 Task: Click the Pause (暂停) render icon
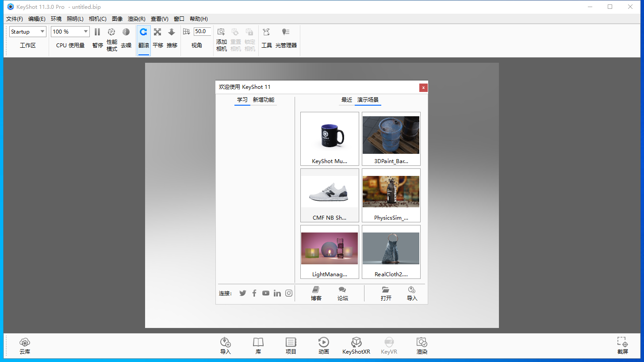[97, 32]
